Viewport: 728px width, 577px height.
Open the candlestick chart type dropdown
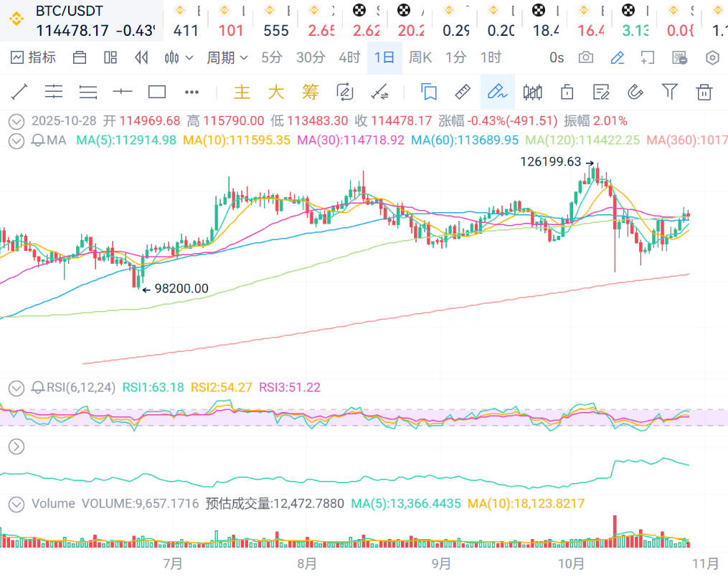click(x=179, y=57)
